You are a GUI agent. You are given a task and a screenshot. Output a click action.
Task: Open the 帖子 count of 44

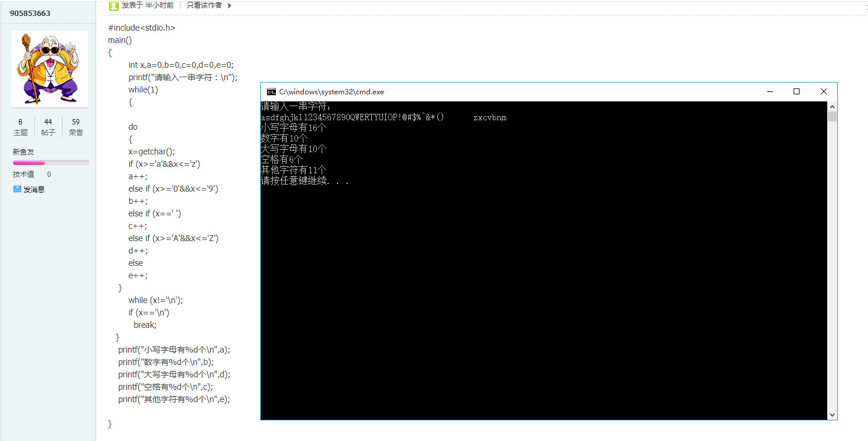click(x=48, y=127)
